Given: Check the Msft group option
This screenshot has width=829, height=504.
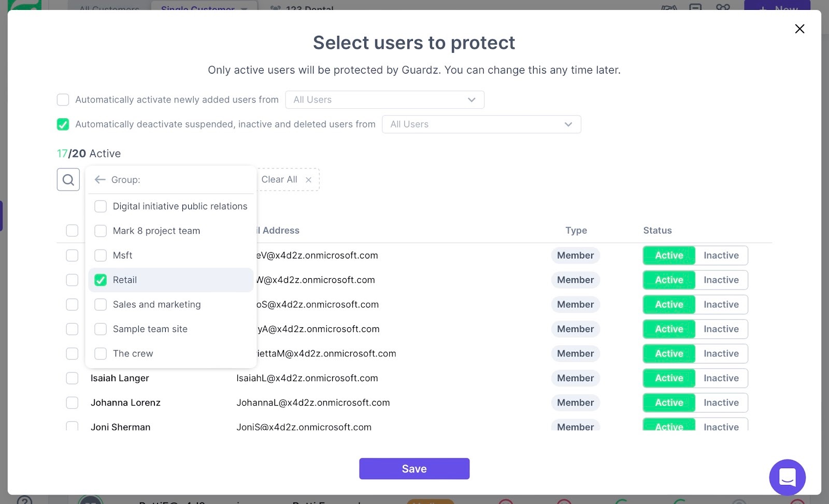Looking at the screenshot, I should (101, 255).
